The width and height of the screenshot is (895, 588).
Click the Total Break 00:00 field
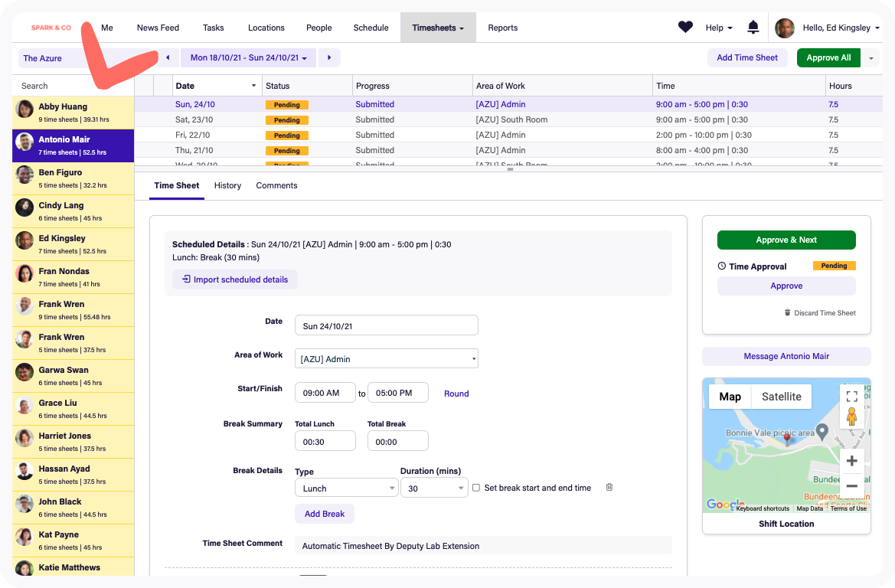398,441
